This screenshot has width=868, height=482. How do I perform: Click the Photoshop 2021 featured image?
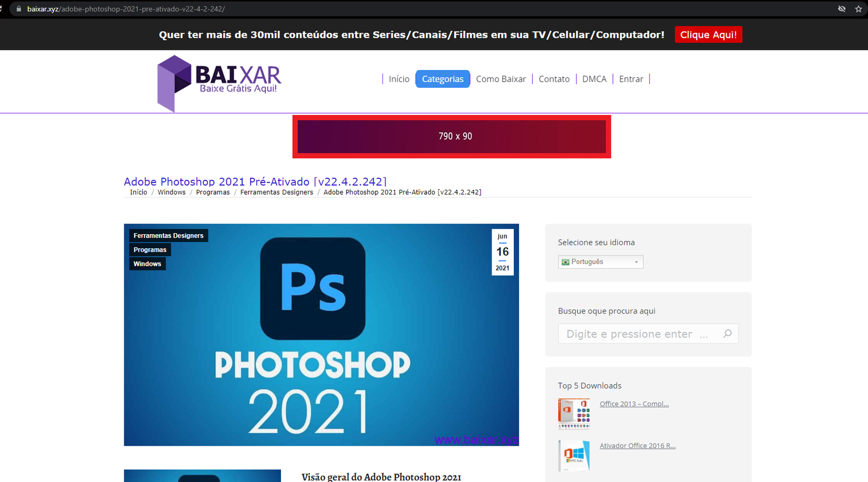point(321,335)
